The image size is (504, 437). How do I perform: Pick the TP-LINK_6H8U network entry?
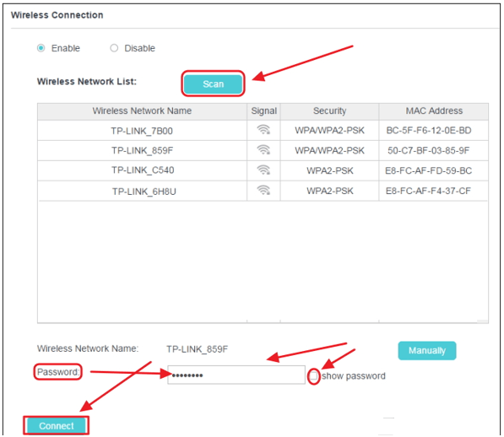[263, 191]
